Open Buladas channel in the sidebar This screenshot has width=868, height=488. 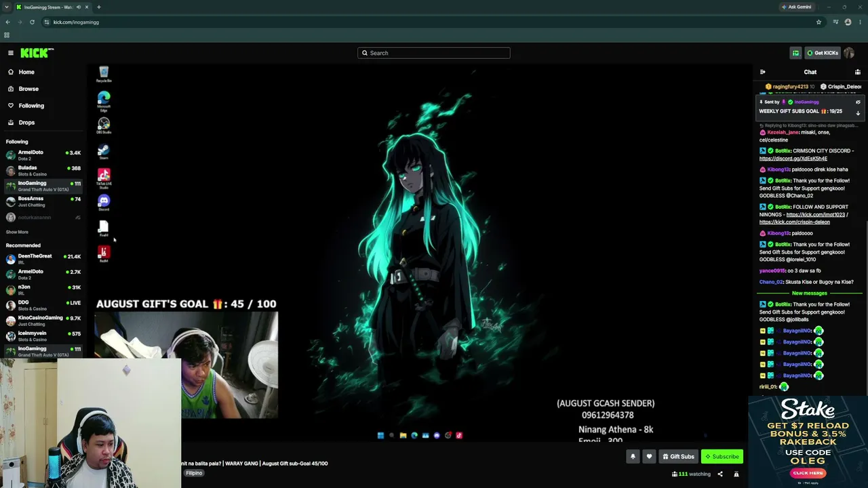[x=42, y=170]
